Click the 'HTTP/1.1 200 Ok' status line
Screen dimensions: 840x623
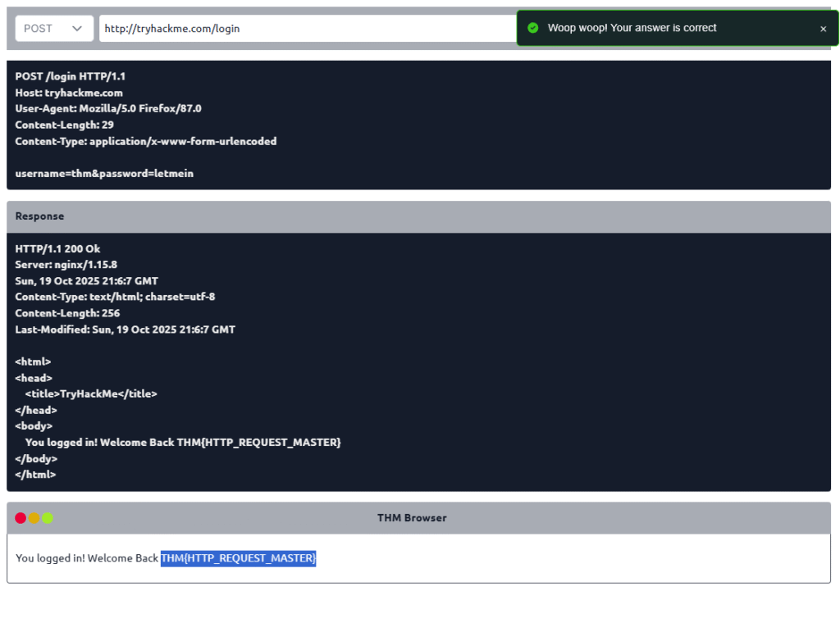point(57,249)
